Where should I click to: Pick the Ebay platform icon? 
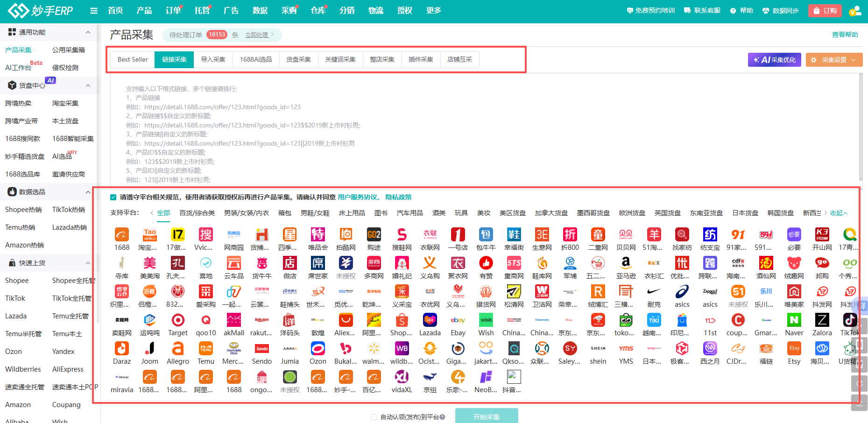[458, 320]
